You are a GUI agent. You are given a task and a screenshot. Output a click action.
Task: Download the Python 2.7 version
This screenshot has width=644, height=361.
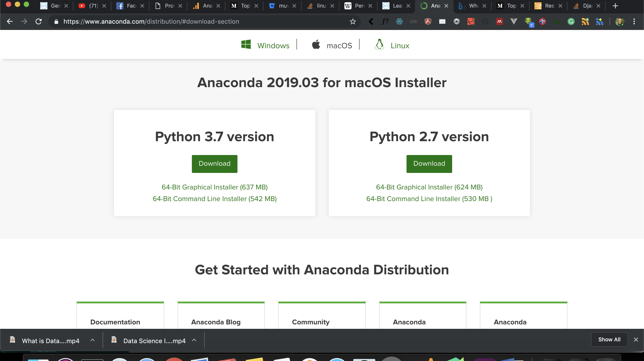(429, 164)
